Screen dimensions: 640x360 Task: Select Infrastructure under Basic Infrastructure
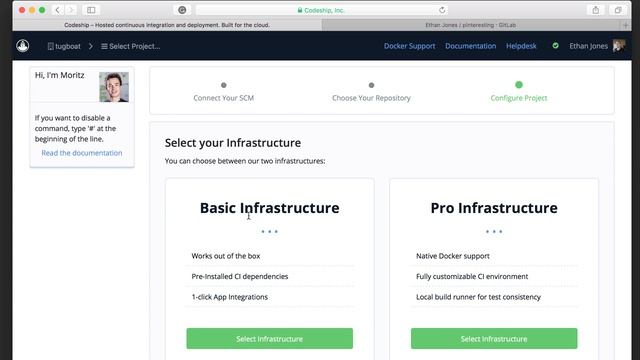click(x=269, y=338)
